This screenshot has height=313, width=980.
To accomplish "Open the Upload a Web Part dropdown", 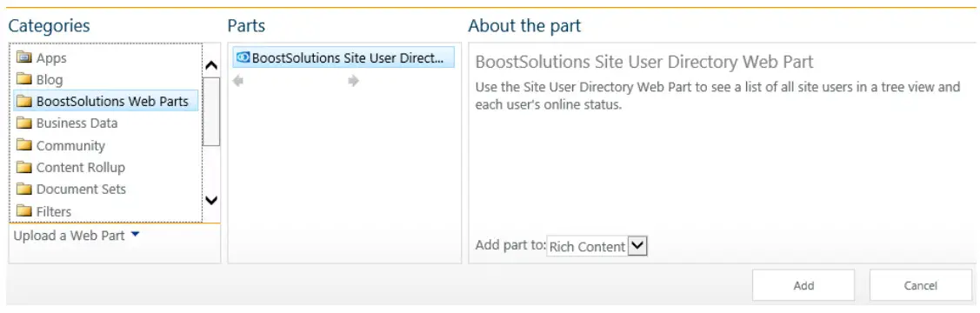I will 77,236.
